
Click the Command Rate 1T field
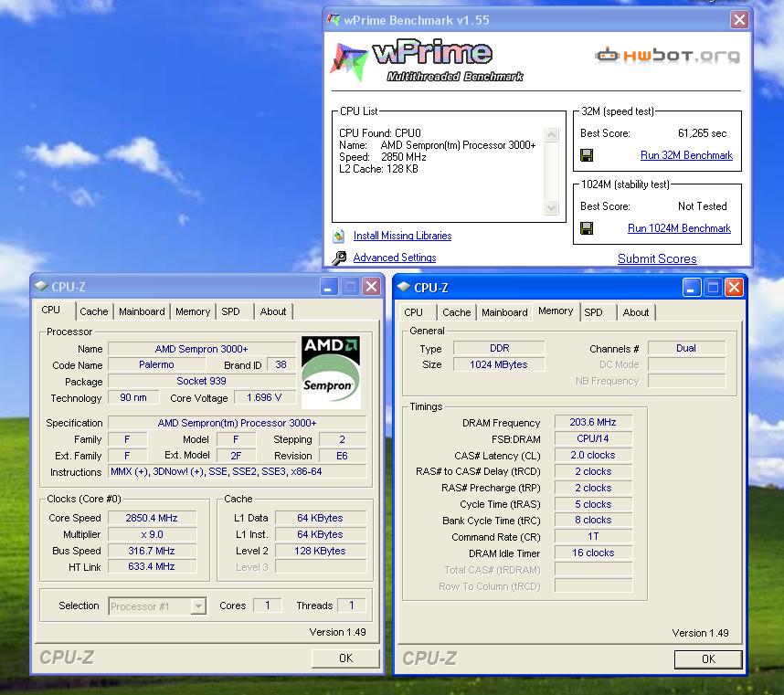pyautogui.click(x=593, y=537)
